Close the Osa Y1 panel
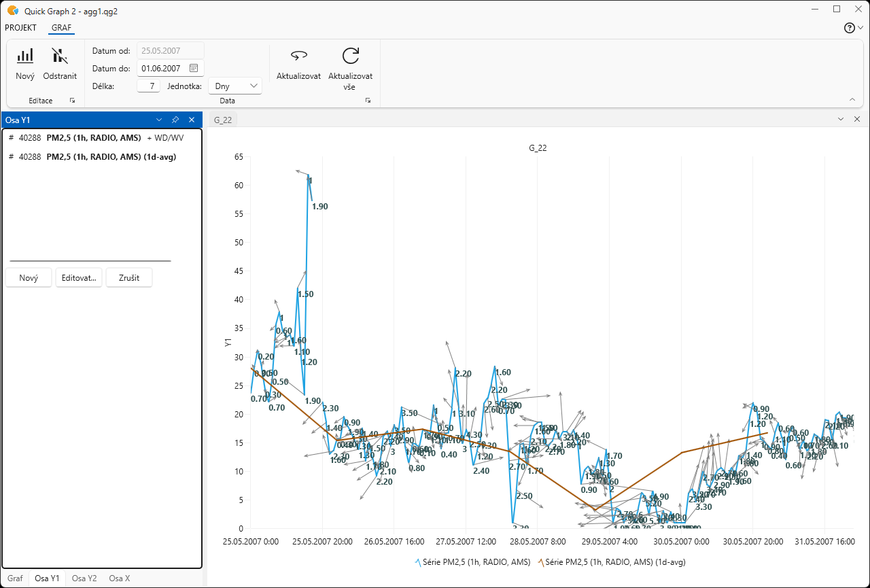Image resolution: width=870 pixels, height=588 pixels. 192,120
